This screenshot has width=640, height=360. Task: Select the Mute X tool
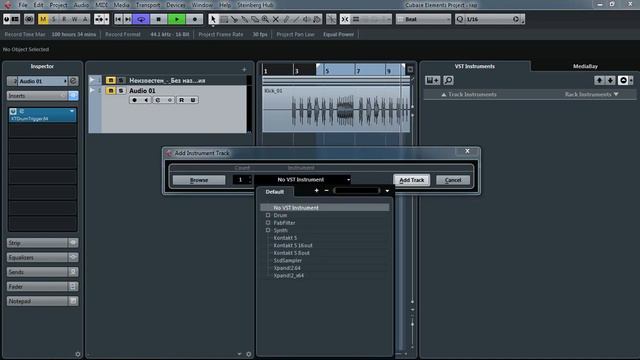(276, 19)
